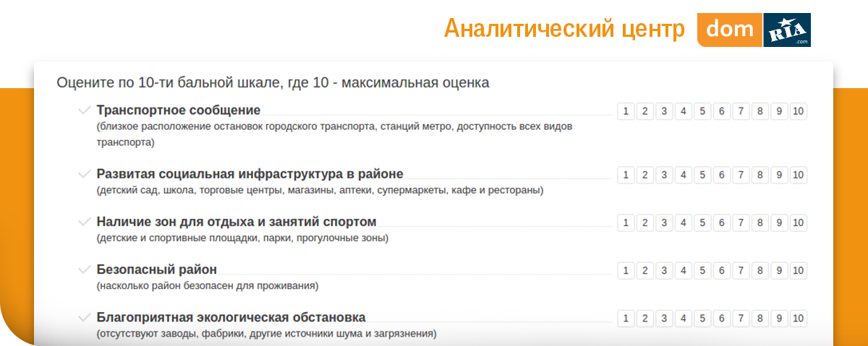Image resolution: width=868 pixels, height=346 pixels.
Task: Rate Благоприятная экологическая обстановка with score 8
Action: coord(759,319)
